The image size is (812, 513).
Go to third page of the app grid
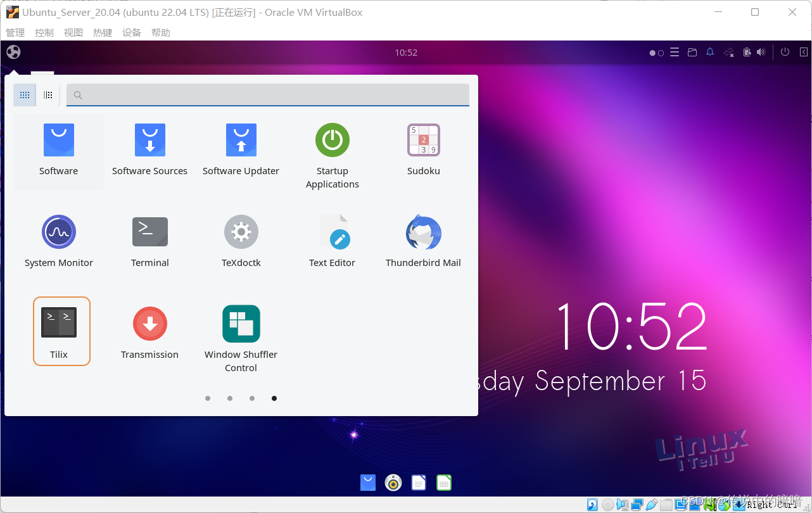pyautogui.click(x=252, y=398)
